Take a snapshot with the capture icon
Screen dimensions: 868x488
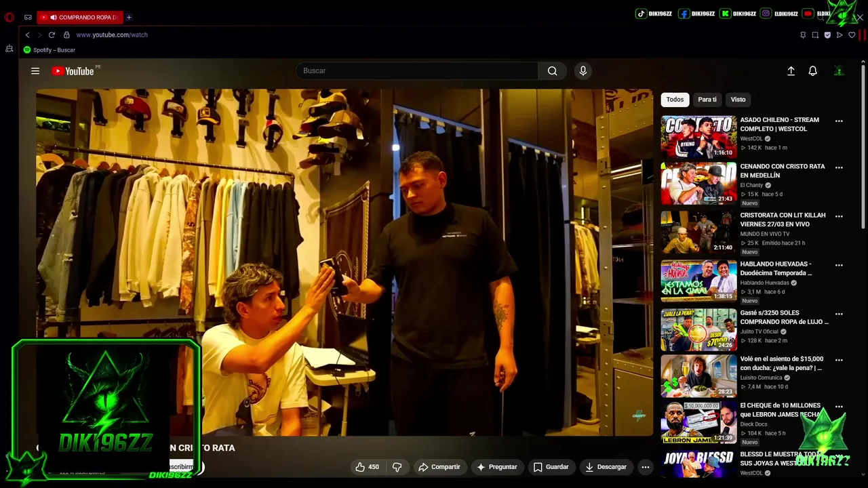(x=815, y=35)
